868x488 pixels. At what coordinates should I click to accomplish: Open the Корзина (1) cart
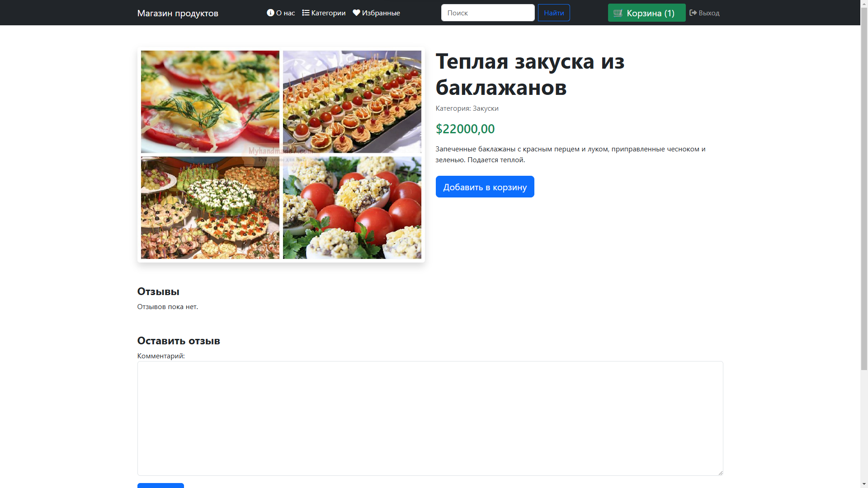coord(646,13)
